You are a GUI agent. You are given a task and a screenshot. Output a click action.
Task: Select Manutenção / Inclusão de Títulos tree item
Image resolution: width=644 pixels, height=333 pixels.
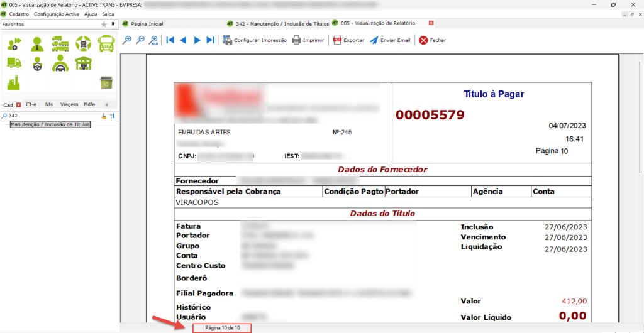click(x=50, y=124)
